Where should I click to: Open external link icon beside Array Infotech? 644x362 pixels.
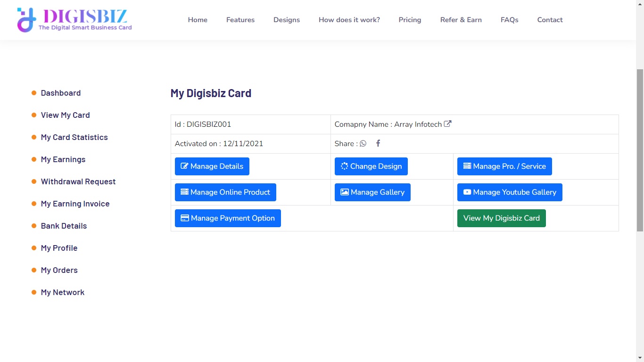click(448, 124)
